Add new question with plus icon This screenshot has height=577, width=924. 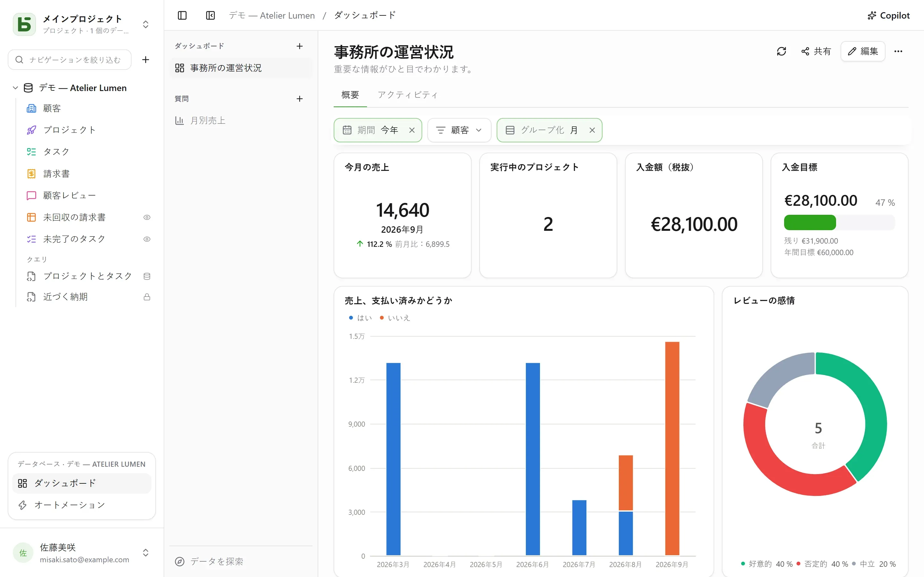click(300, 99)
